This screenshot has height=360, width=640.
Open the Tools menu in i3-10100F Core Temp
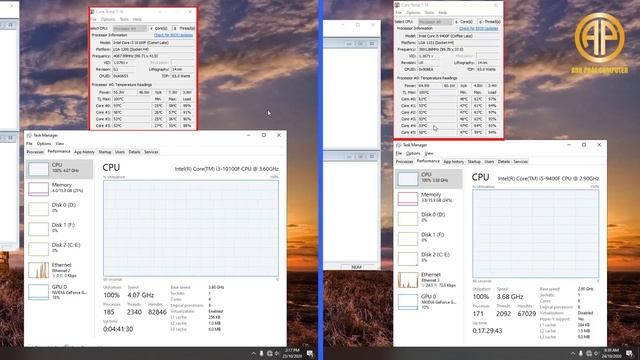tap(124, 19)
